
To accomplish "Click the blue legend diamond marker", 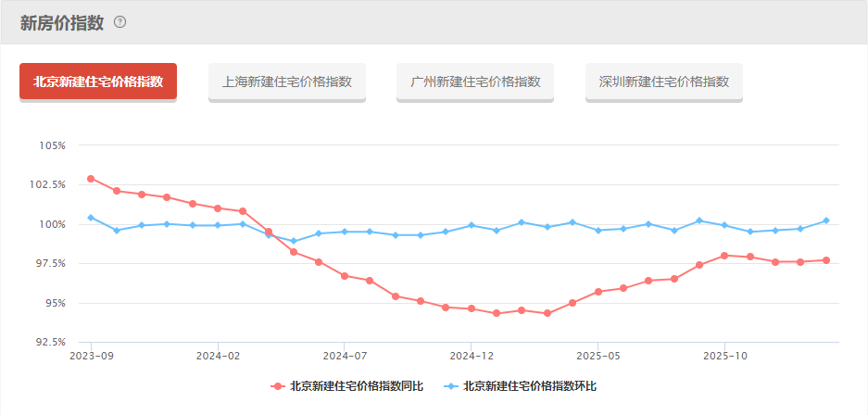I will click(452, 386).
